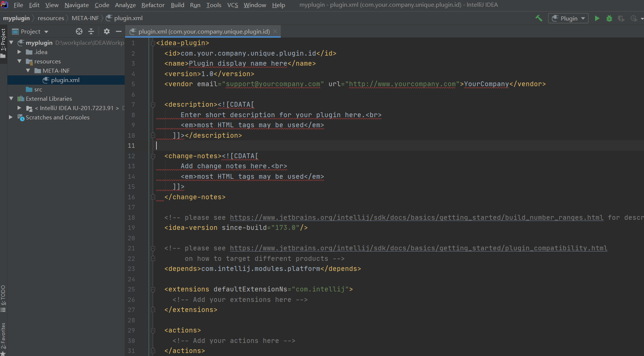Fold the extensions tag block
The image size is (644, 356).
[x=153, y=290]
